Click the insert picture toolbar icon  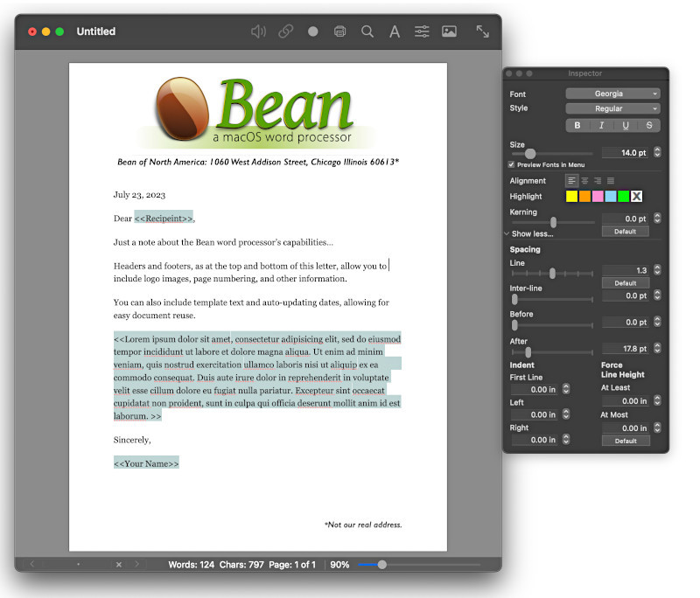(x=449, y=31)
